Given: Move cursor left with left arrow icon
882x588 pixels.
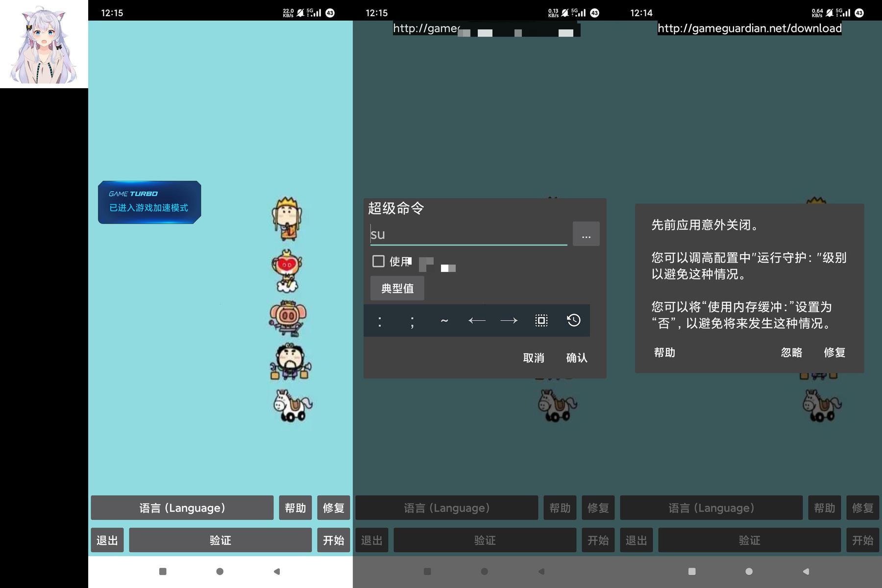Looking at the screenshot, I should (477, 321).
